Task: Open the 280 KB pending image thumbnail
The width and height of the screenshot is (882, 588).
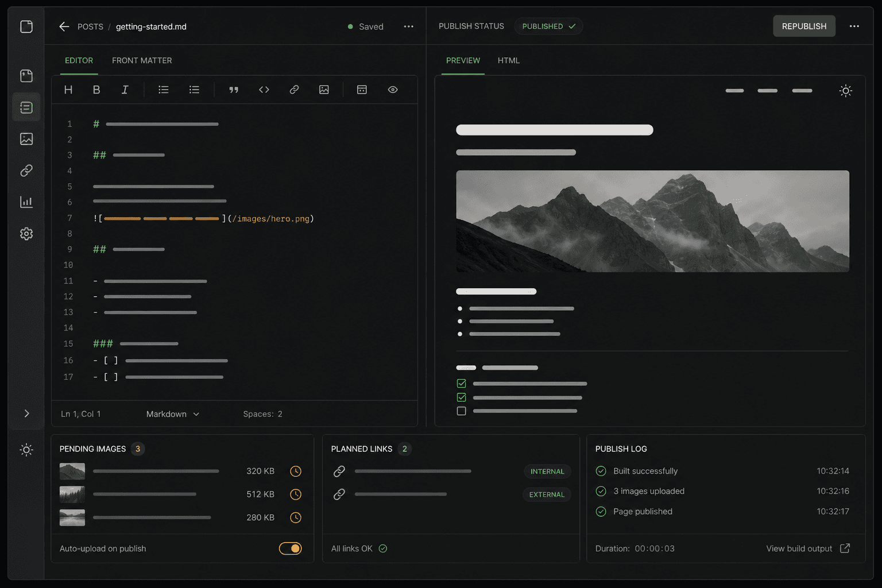Action: (x=72, y=517)
